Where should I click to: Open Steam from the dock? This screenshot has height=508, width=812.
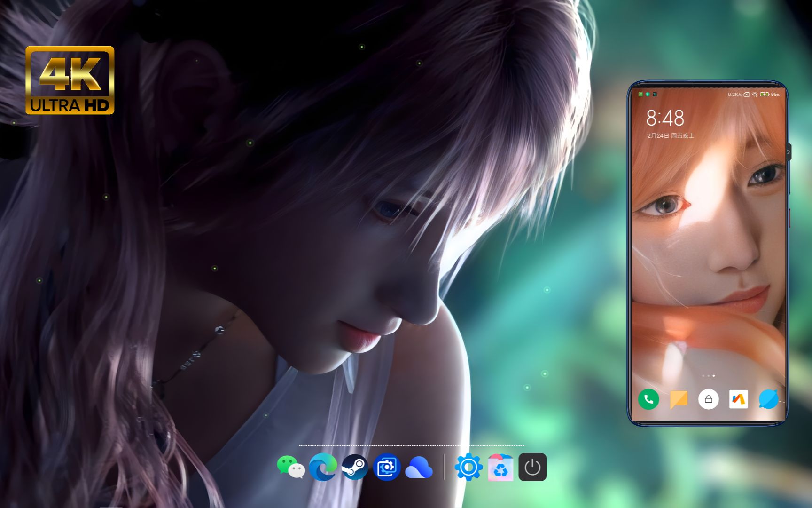click(355, 467)
